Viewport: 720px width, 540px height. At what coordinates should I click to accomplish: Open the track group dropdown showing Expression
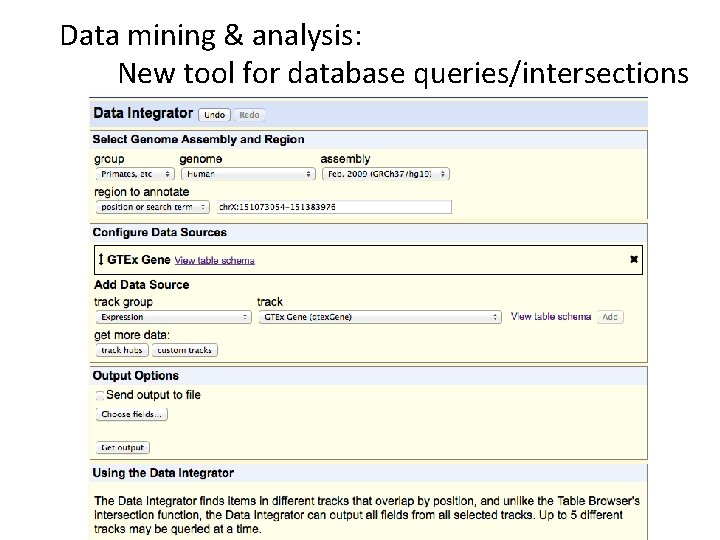[174, 317]
